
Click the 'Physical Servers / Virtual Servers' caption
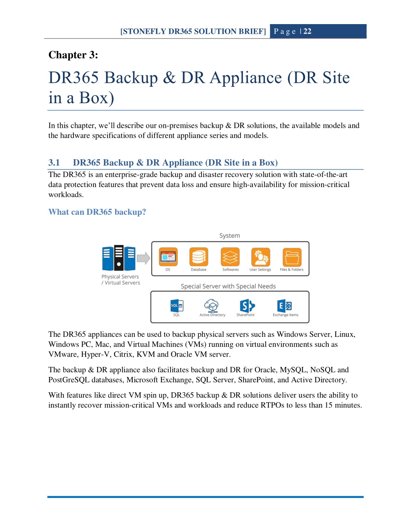tap(121, 280)
